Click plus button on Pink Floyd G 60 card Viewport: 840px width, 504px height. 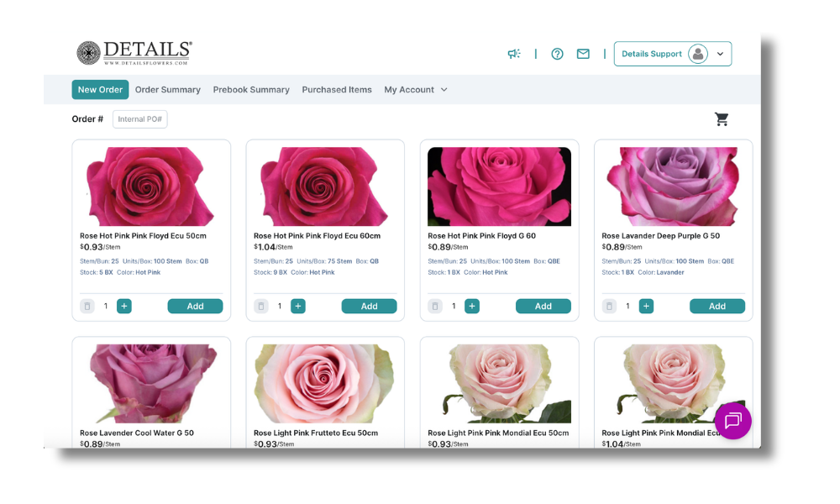(x=472, y=307)
